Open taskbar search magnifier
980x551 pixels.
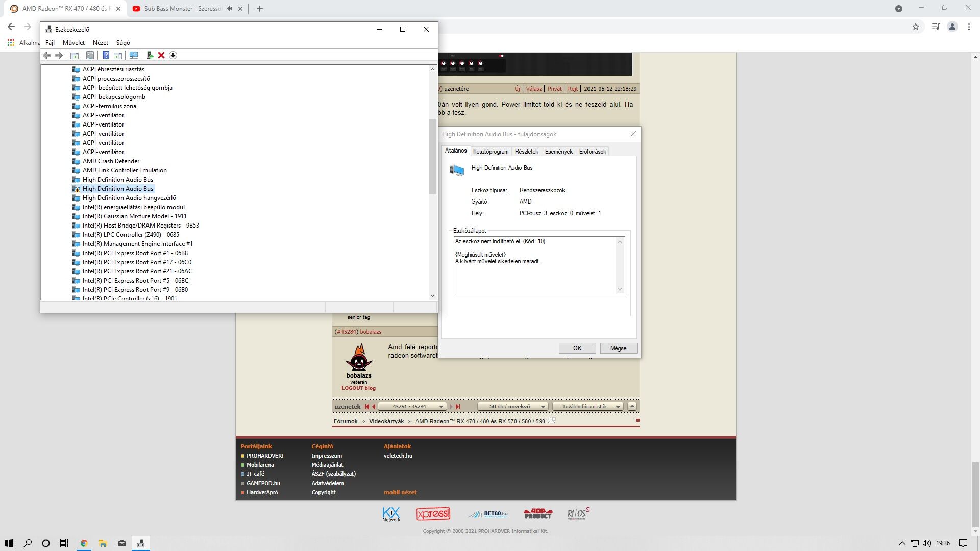(x=28, y=543)
